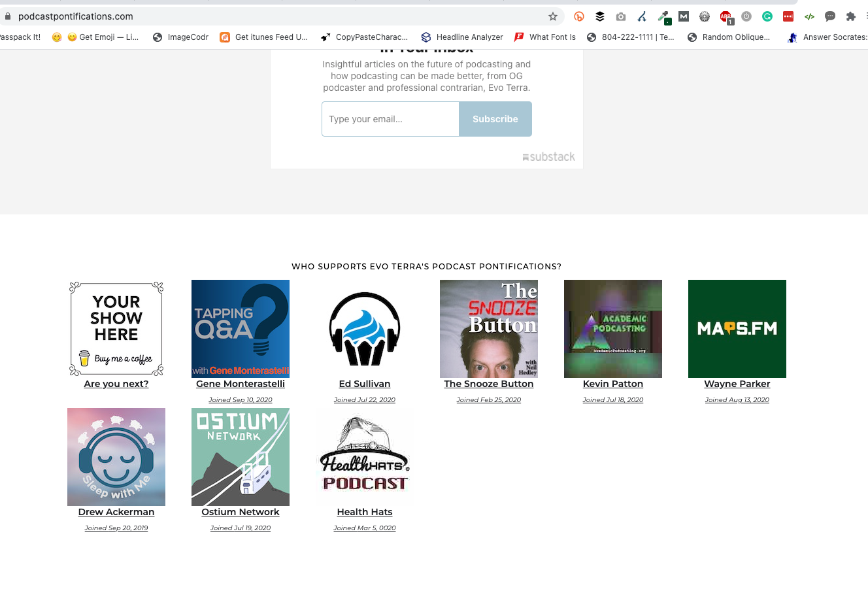Open the red LastPass extension icon
Image resolution: width=868 pixels, height=591 pixels.
tap(788, 16)
